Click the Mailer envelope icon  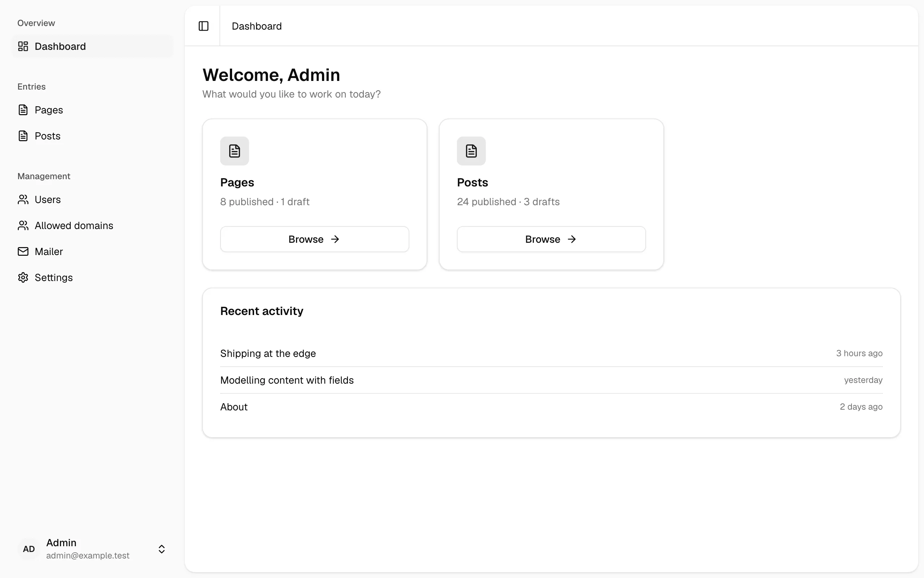(x=23, y=251)
